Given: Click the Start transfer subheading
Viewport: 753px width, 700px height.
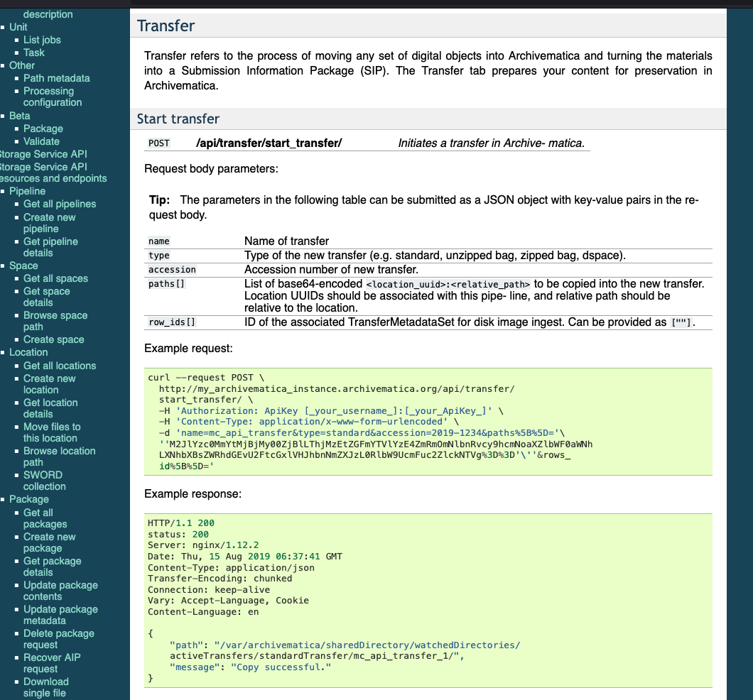Looking at the screenshot, I should (x=178, y=119).
